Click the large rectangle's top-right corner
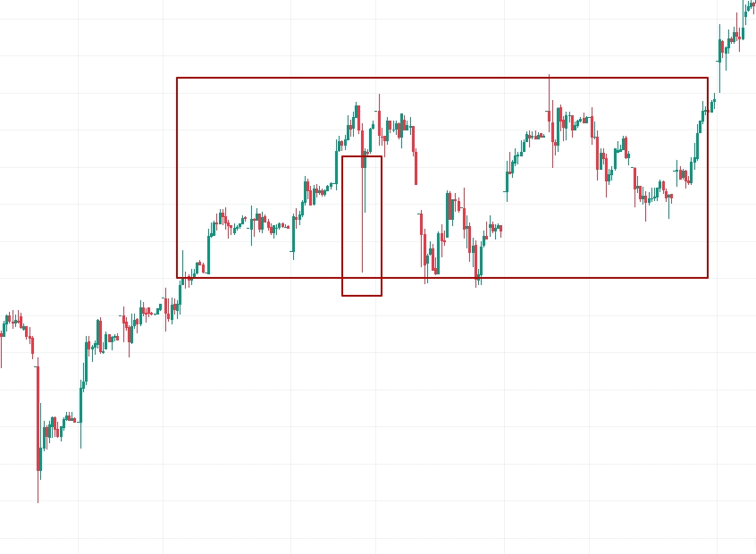Image resolution: width=756 pixels, height=554 pixels. [708, 78]
